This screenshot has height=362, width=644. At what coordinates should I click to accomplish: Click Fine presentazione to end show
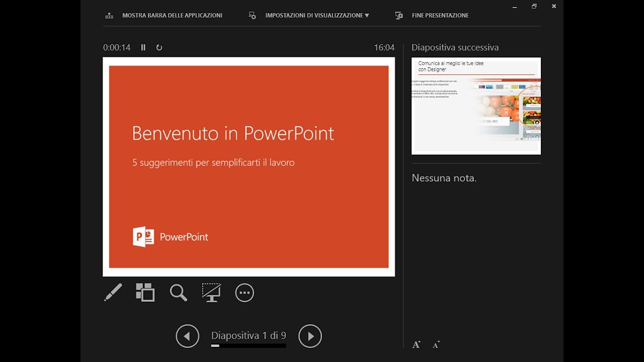coord(440,16)
